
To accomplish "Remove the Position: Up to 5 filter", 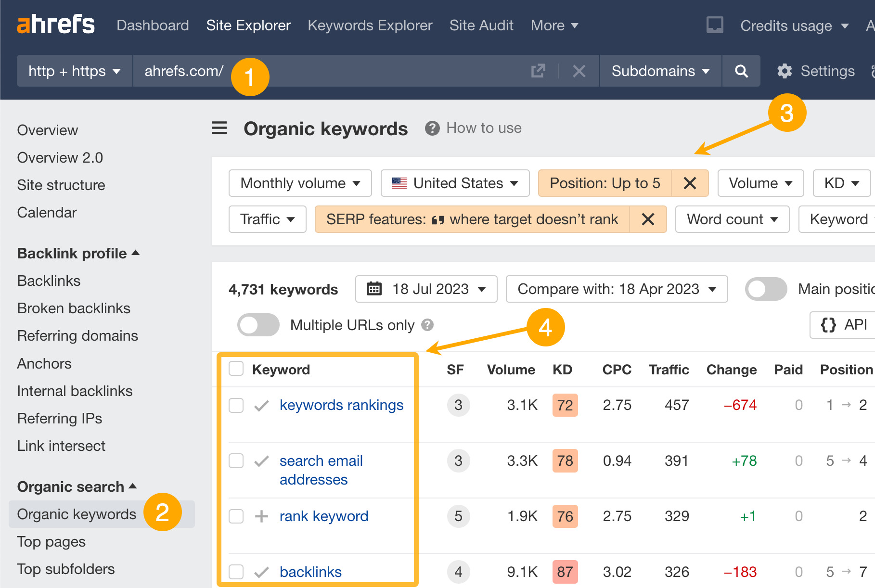I will pyautogui.click(x=690, y=183).
